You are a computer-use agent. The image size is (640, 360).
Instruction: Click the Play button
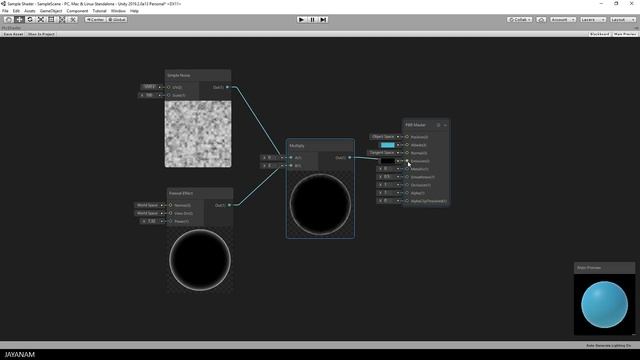click(301, 20)
